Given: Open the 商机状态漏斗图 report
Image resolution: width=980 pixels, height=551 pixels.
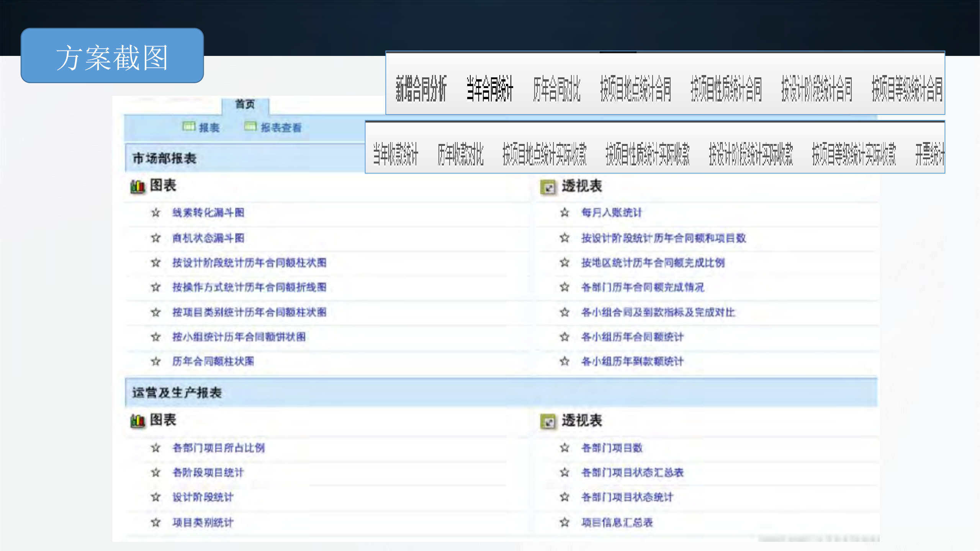Looking at the screenshot, I should tap(209, 238).
